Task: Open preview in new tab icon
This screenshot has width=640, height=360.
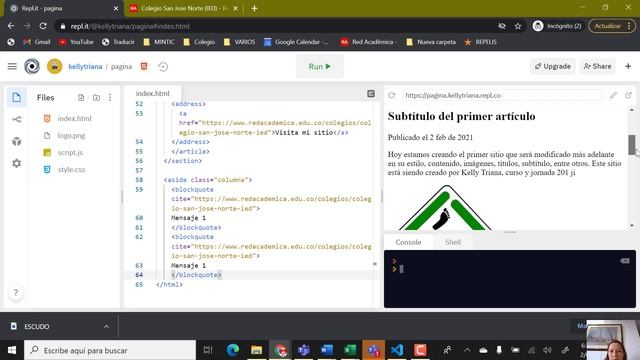Action: [628, 95]
